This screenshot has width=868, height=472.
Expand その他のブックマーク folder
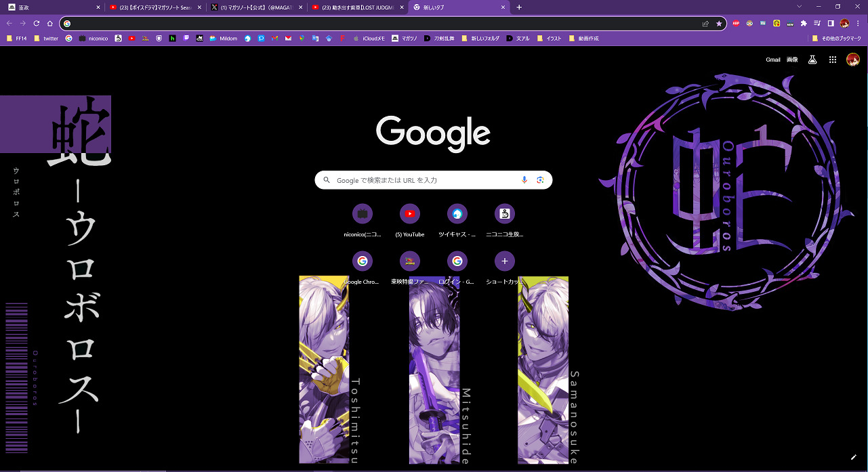pyautogui.click(x=837, y=39)
